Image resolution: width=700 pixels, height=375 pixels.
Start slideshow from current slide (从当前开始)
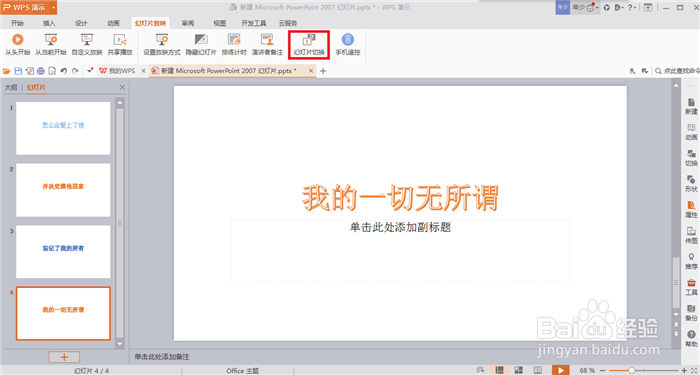pyautogui.click(x=51, y=45)
